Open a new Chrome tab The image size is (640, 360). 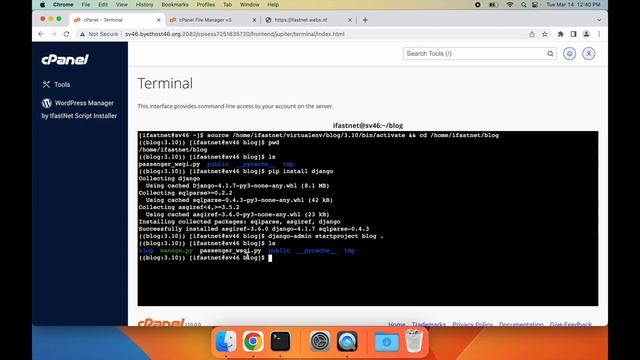[x=365, y=20]
